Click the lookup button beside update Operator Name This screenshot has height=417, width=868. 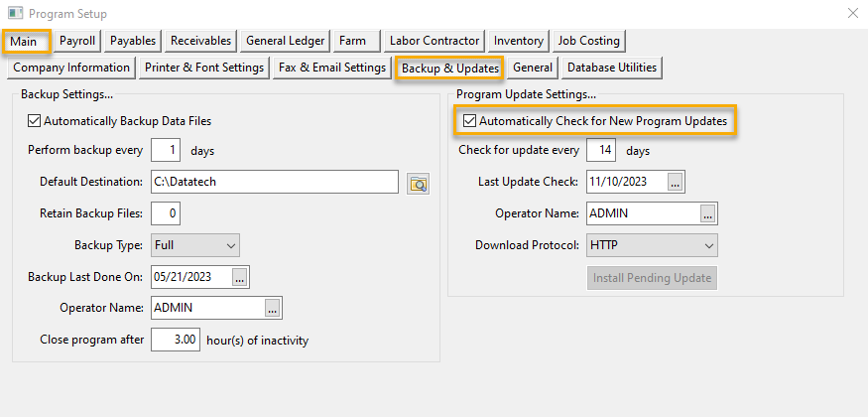click(707, 213)
